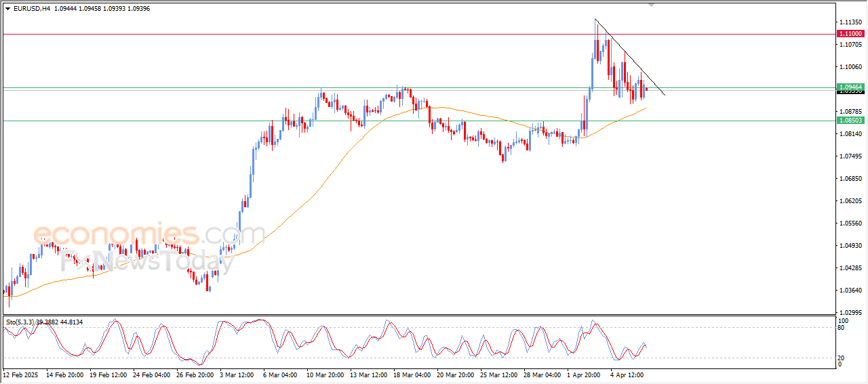Click the 3 Mar 12:00 time label

(237, 374)
